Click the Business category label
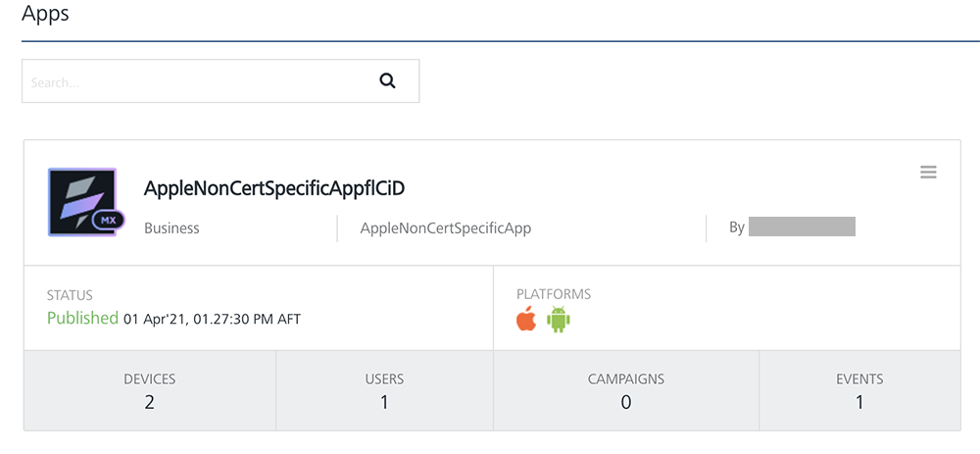This screenshot has height=454, width=980. pos(171,228)
